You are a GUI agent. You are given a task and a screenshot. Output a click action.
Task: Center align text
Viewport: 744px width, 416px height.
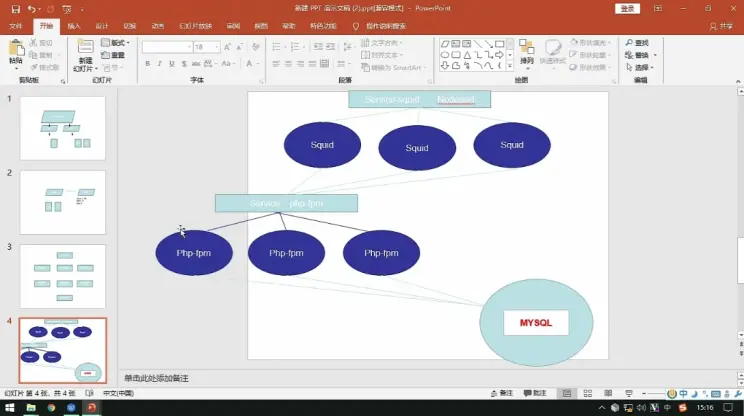coord(288,64)
